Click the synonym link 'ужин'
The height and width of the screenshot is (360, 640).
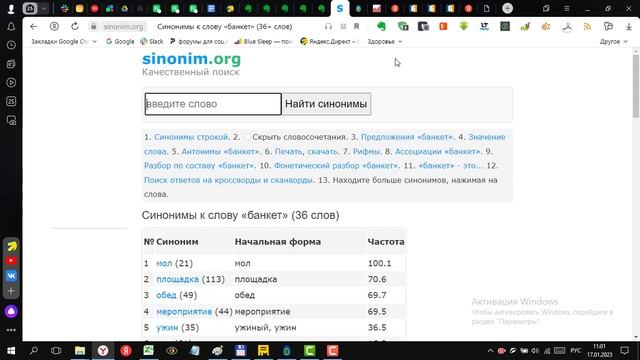(x=167, y=328)
